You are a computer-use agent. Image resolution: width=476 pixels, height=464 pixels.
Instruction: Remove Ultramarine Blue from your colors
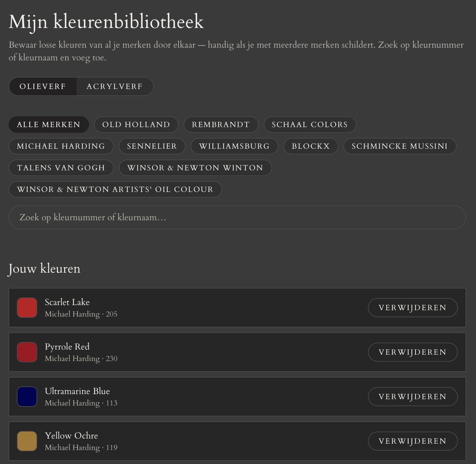pos(412,397)
